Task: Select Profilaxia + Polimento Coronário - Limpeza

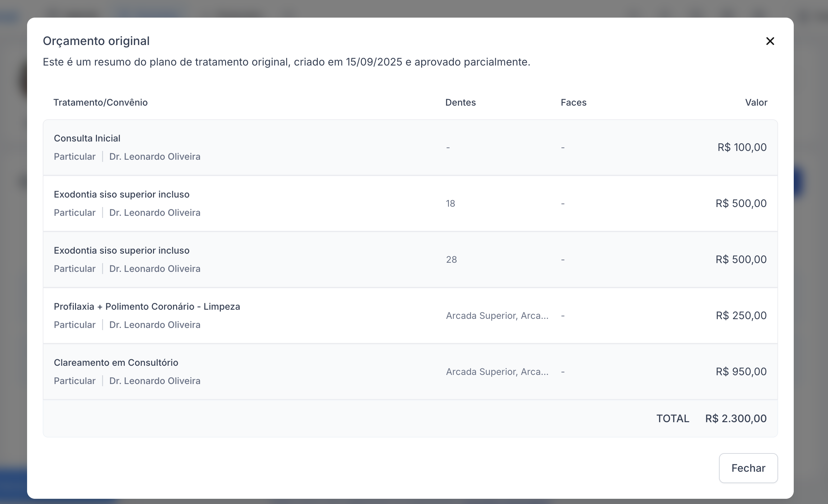Action: click(x=147, y=306)
